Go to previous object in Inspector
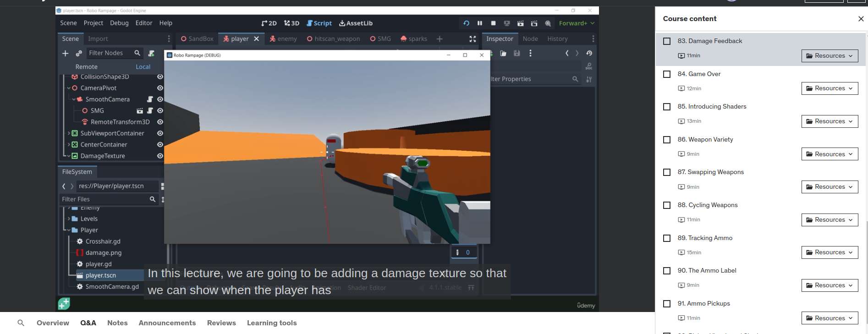Image resolution: width=868 pixels, height=334 pixels. pyautogui.click(x=567, y=53)
